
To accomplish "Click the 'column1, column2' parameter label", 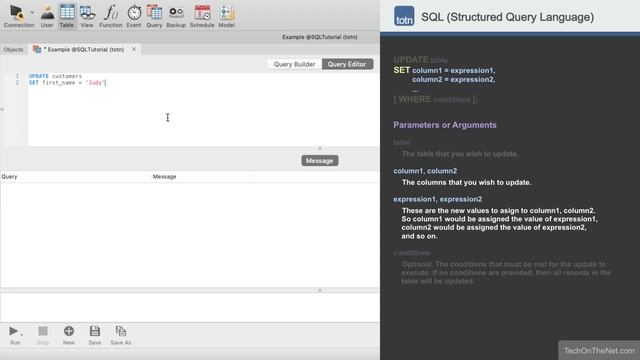I will click(425, 171).
